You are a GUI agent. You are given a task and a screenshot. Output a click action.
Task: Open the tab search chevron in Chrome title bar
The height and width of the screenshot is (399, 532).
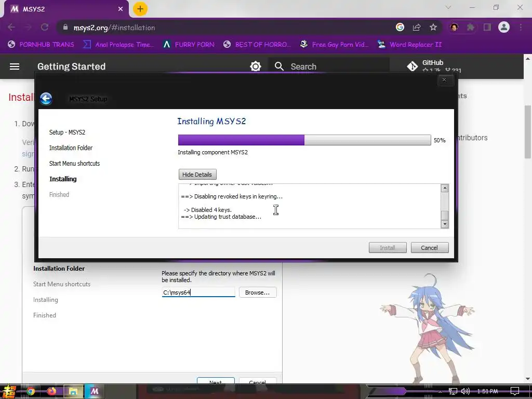tap(448, 7)
